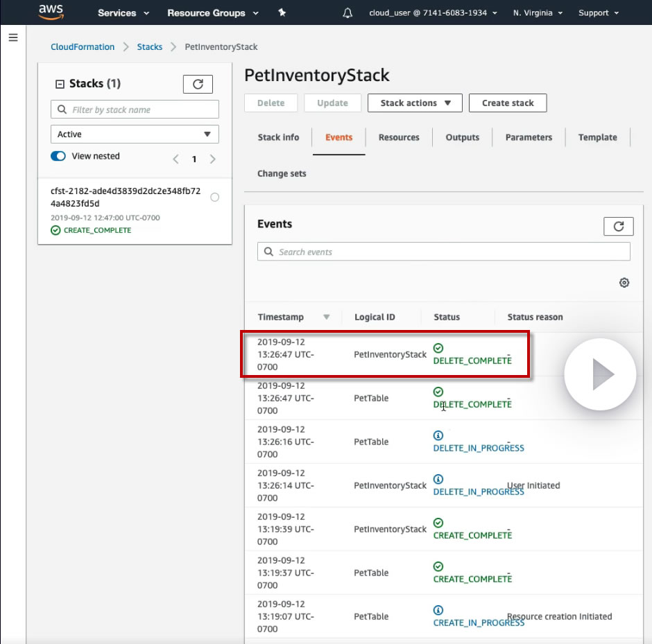
Task: Click the cfst-2182-ade4d3839d2dc2e348fb72 stack name
Action: click(x=126, y=198)
